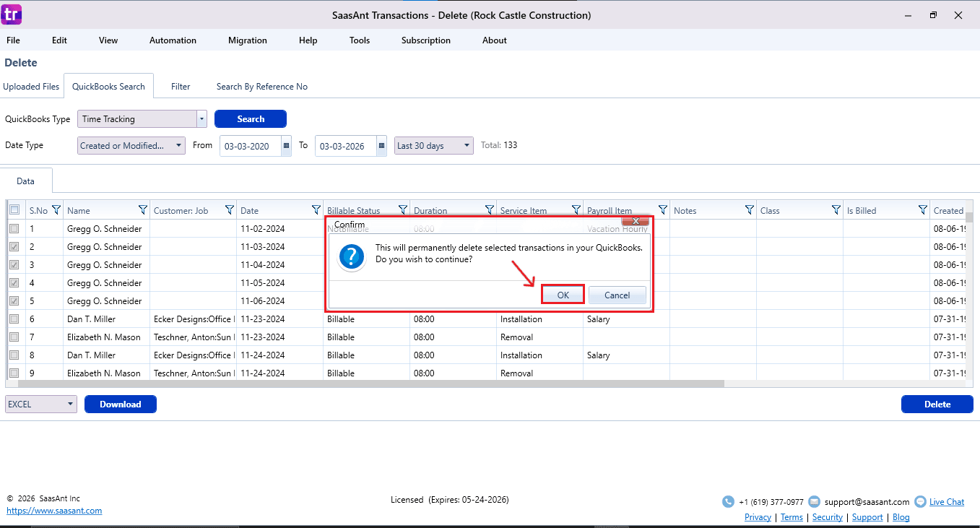The image size is (980, 528).
Task: Check the row 8 checkbox
Action: (14, 355)
